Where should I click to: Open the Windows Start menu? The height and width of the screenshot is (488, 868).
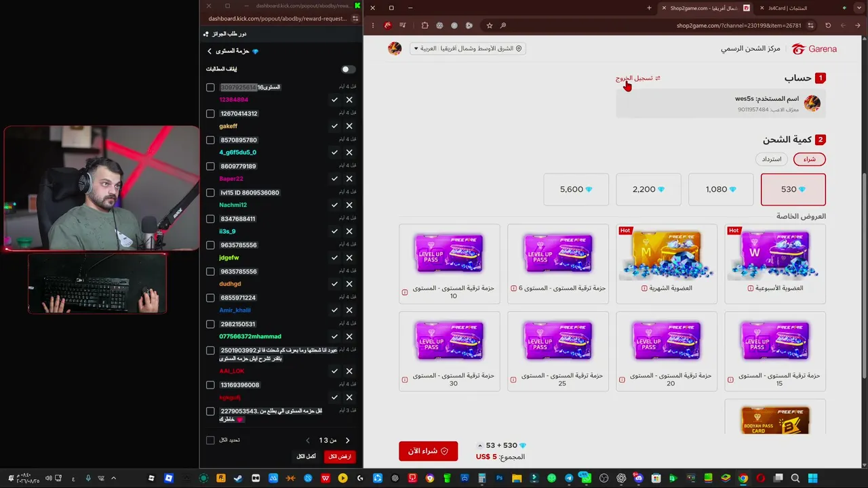(813, 479)
